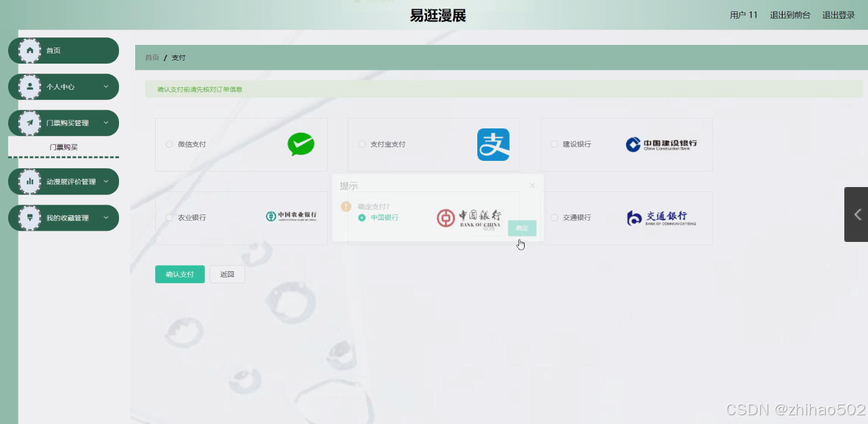The height and width of the screenshot is (424, 868).
Task: Click the 用户 11 label in the header
Action: (743, 15)
